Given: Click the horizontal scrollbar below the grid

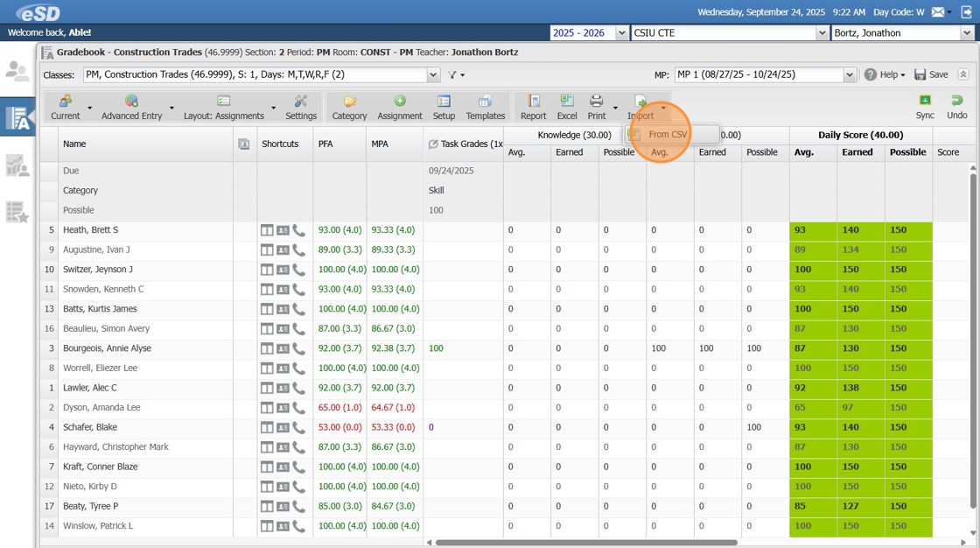Looking at the screenshot, I should (586, 543).
